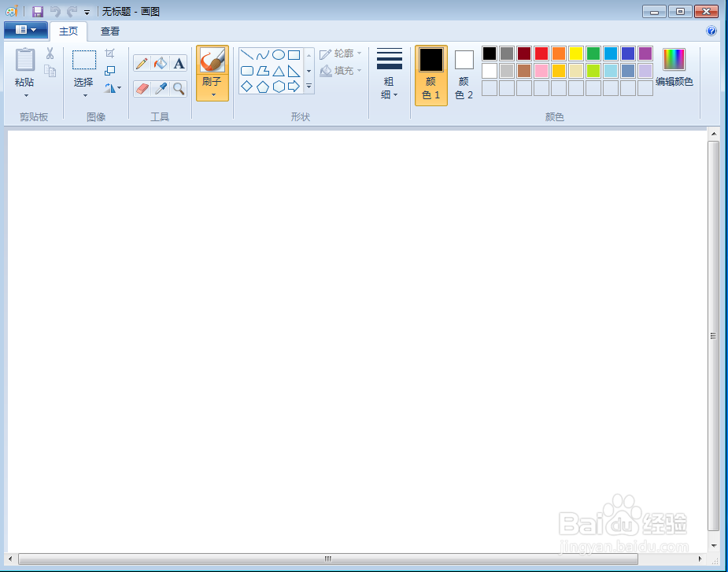Select the Fill with color bucket tool
The width and height of the screenshot is (728, 572).
tap(161, 63)
